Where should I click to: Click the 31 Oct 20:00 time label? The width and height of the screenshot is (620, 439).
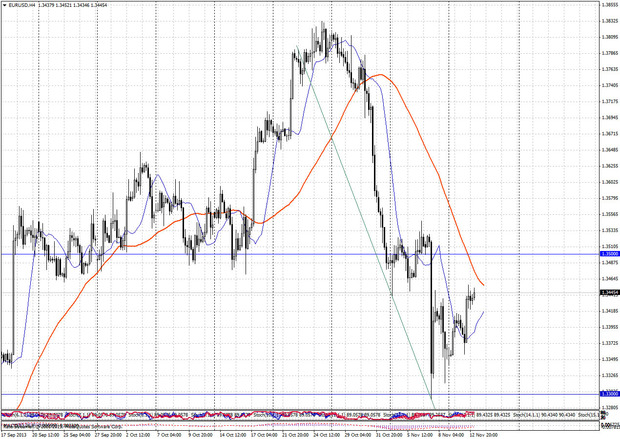[x=389, y=435]
